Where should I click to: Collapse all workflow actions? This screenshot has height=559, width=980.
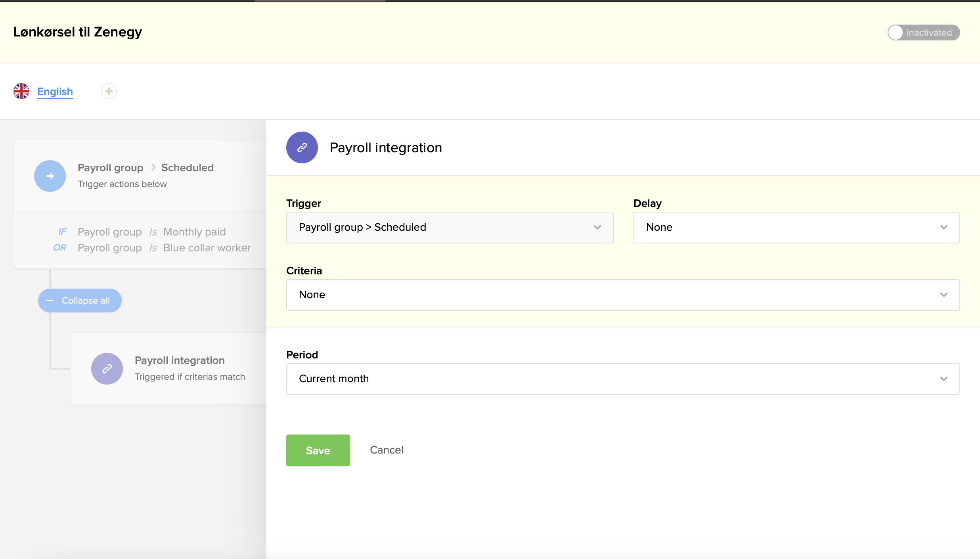[x=80, y=301]
